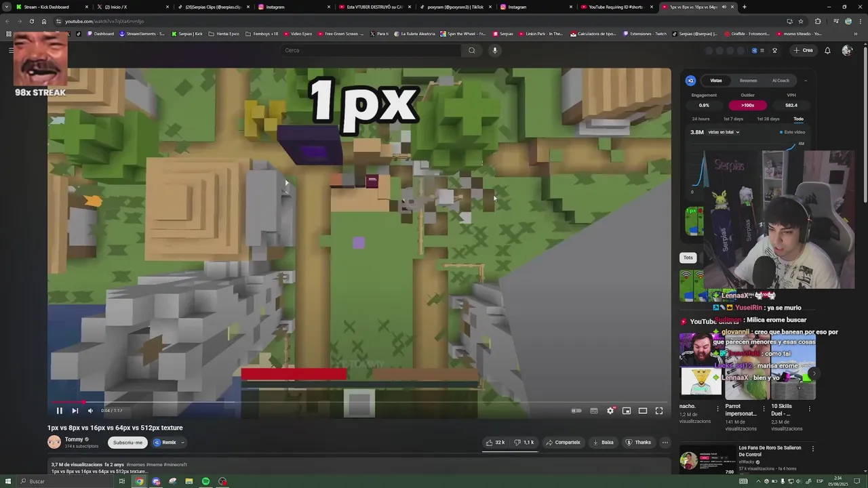Open options for Los Fans De Roro video
The width and height of the screenshot is (868, 488).
pos(812,449)
